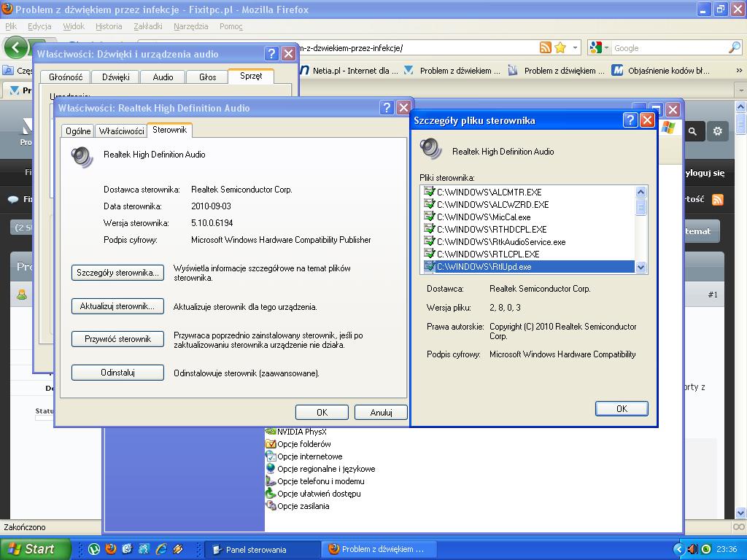747x560 pixels.
Task: Click the Start button
Action: click(x=35, y=549)
